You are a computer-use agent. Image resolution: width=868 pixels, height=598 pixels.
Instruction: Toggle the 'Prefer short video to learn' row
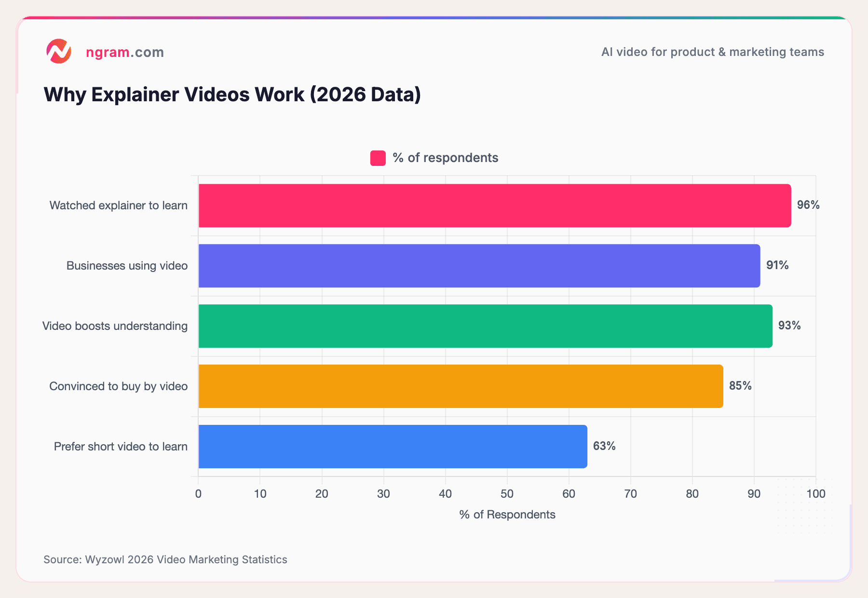pos(120,447)
